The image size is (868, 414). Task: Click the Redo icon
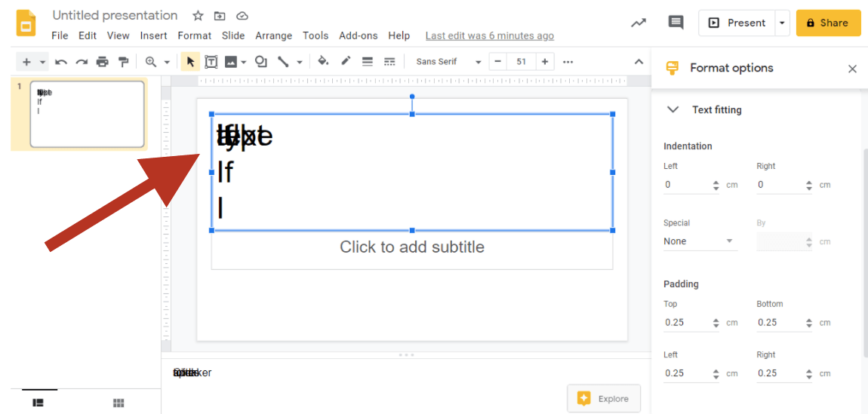tap(82, 62)
